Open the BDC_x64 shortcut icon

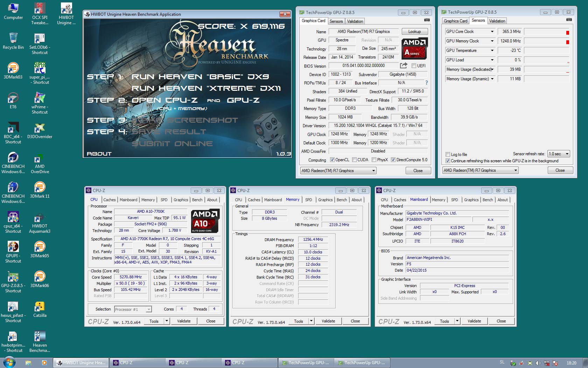click(x=13, y=133)
